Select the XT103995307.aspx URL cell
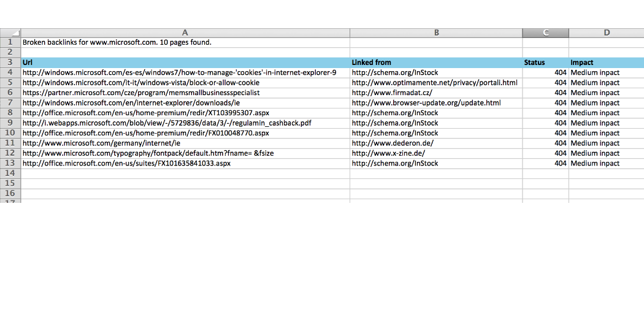 [x=185, y=113]
